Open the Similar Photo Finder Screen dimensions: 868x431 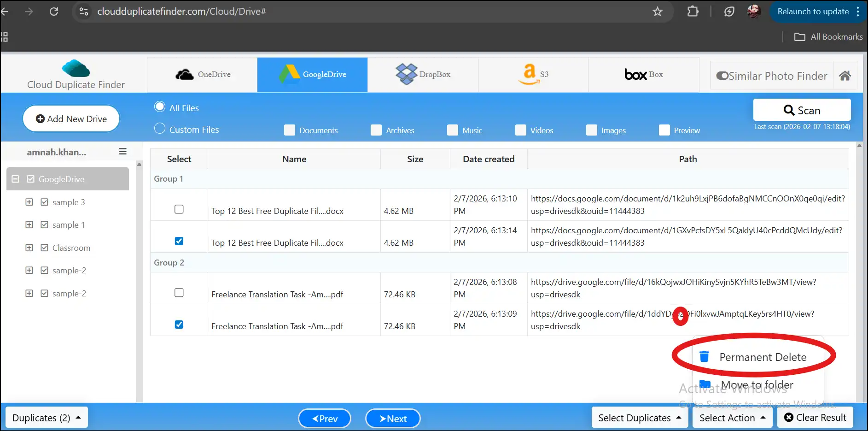pos(771,75)
